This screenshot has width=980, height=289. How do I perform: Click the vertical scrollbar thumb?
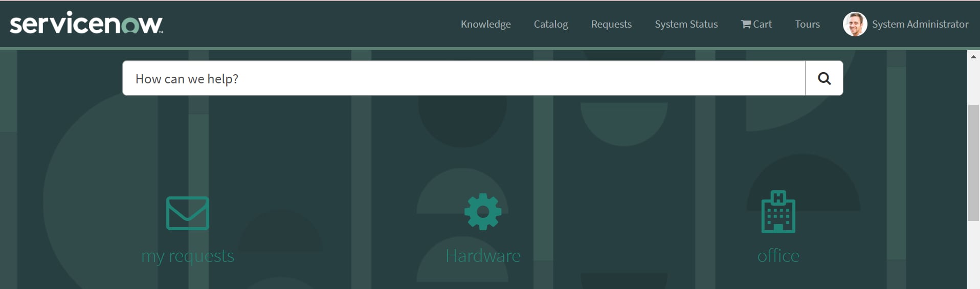tap(973, 163)
